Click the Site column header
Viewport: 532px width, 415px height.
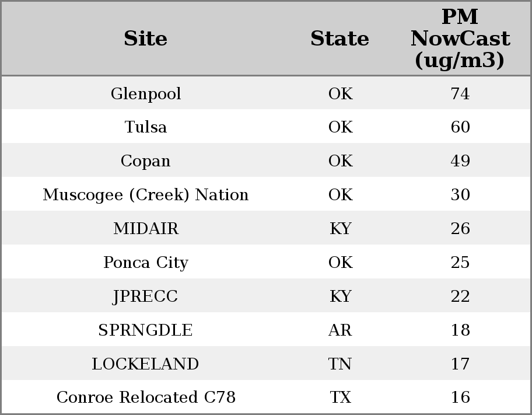point(146,39)
